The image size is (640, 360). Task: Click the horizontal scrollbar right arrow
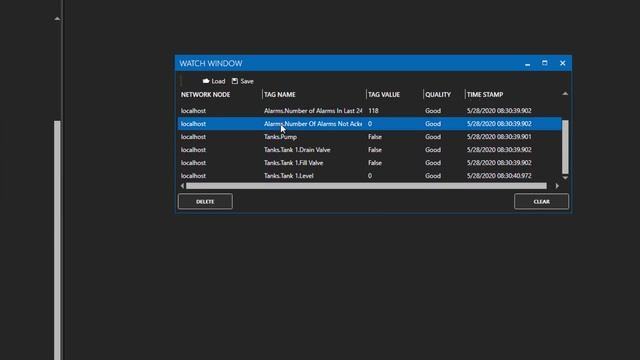pos(557,186)
